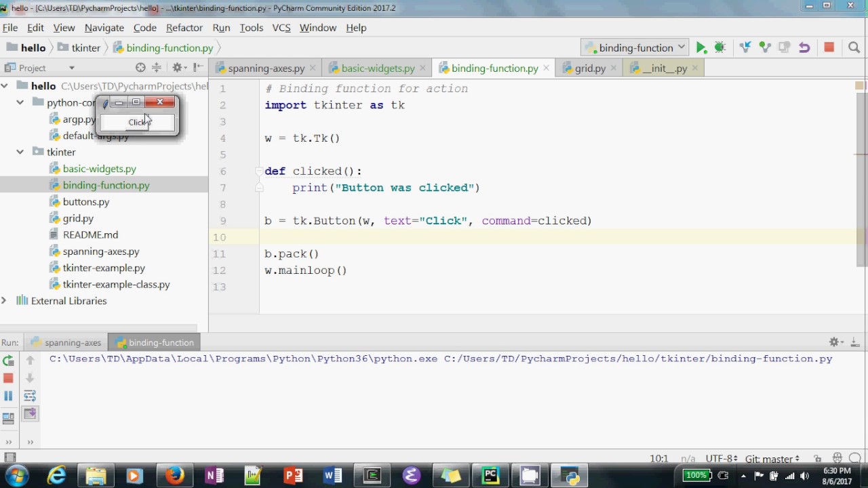The width and height of the screenshot is (868, 488).
Task: Run the binding-function configuration
Action: pyautogui.click(x=701, y=47)
